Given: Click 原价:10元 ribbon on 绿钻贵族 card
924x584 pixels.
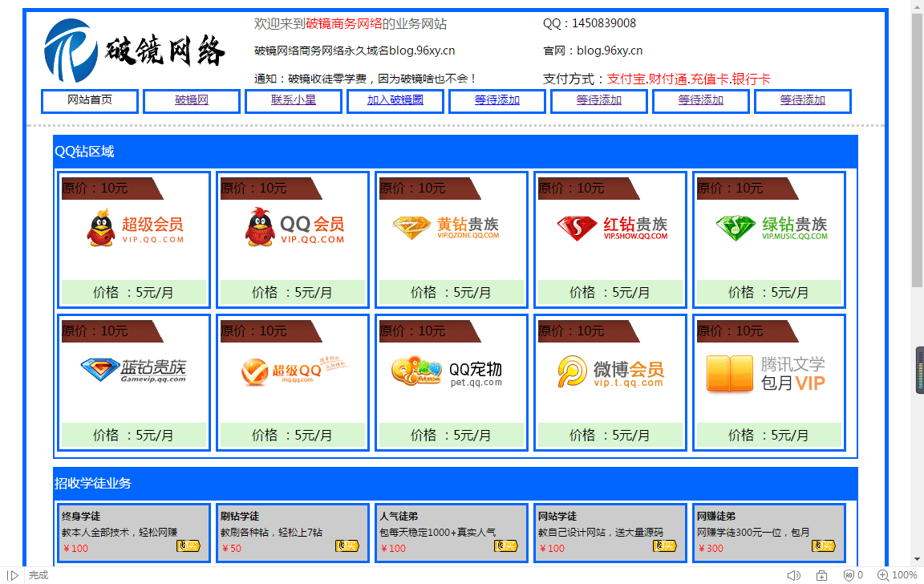Looking at the screenshot, I should click(x=747, y=189).
